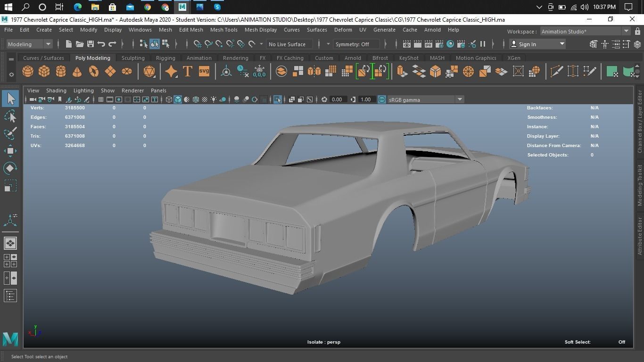Toggle select by hierarchy mode
The height and width of the screenshot is (362, 644).
(x=144, y=44)
